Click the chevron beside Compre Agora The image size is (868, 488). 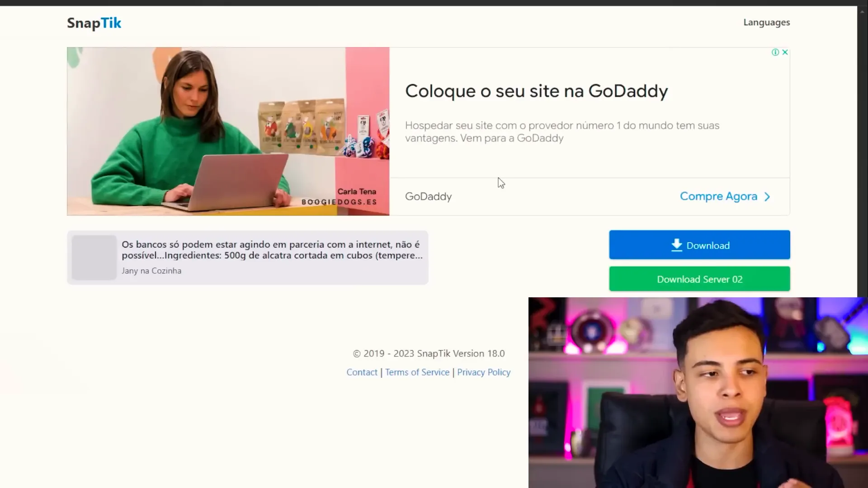point(767,197)
